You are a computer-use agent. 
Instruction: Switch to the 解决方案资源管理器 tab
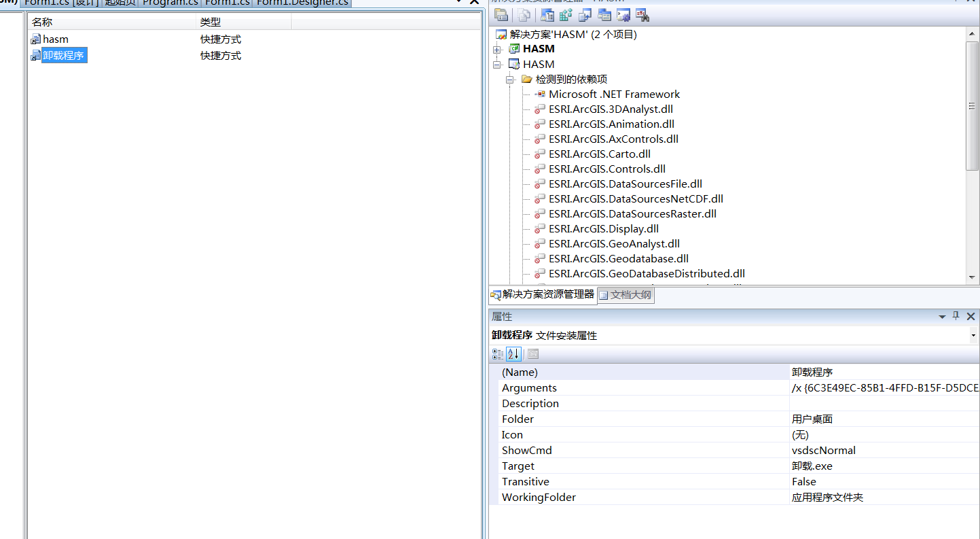[543, 294]
